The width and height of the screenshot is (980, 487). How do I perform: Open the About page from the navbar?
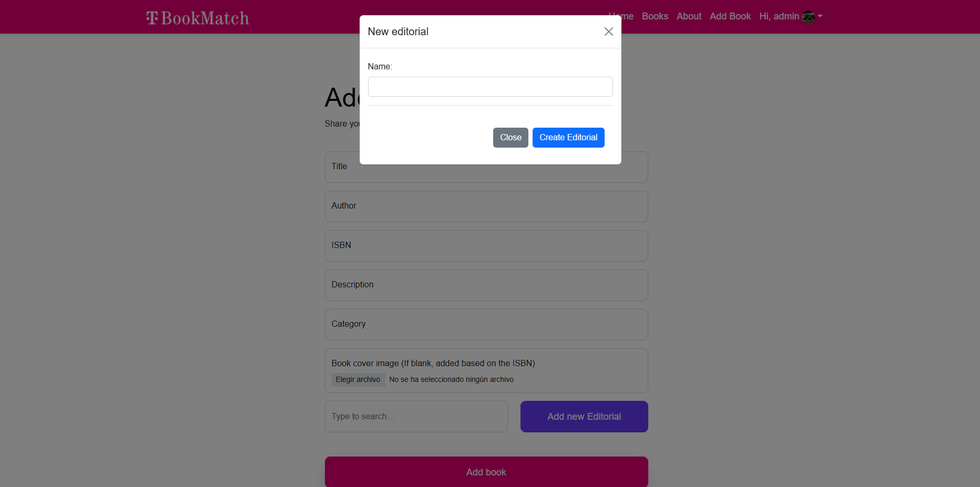pyautogui.click(x=689, y=16)
